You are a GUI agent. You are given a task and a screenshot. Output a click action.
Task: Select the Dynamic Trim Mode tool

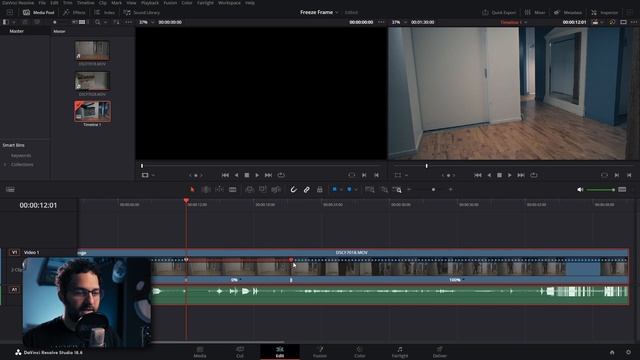pyautogui.click(x=220, y=189)
